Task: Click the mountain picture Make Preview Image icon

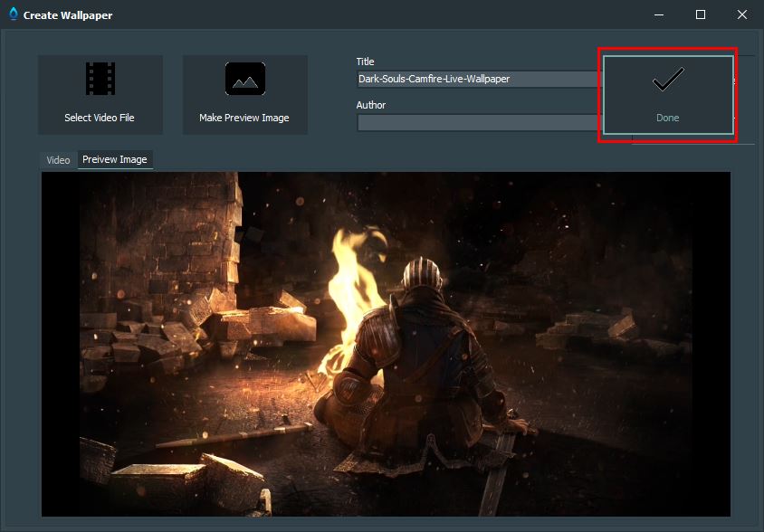Action: 245,79
